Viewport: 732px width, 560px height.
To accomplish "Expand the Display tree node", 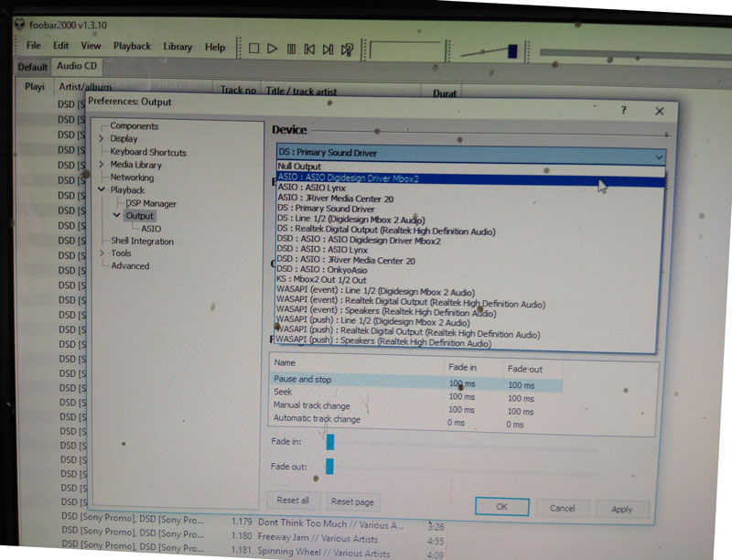I will (x=102, y=138).
